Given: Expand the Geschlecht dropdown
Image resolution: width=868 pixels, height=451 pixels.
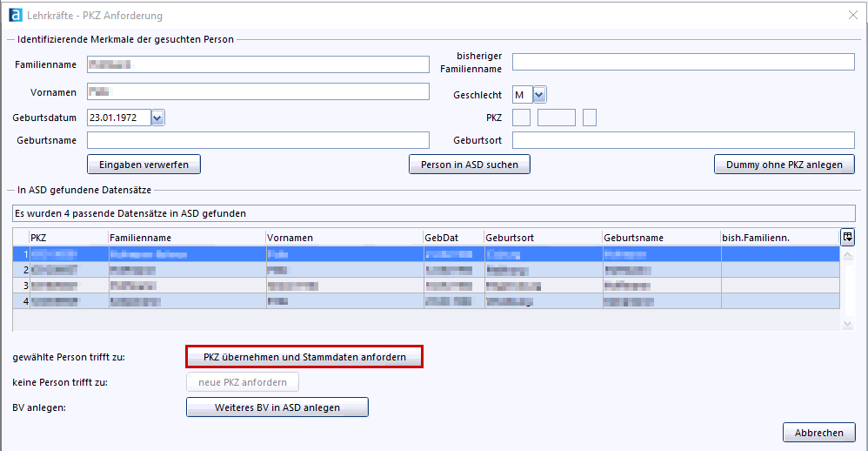Looking at the screenshot, I should pyautogui.click(x=539, y=95).
